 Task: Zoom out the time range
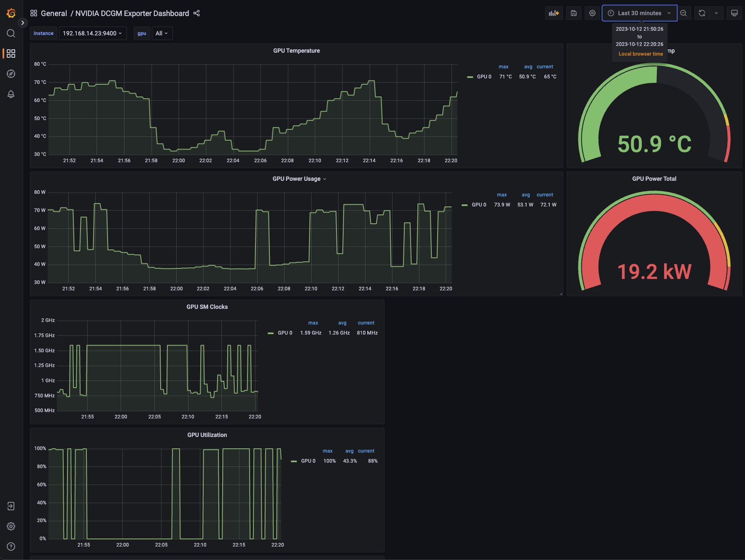pos(683,13)
